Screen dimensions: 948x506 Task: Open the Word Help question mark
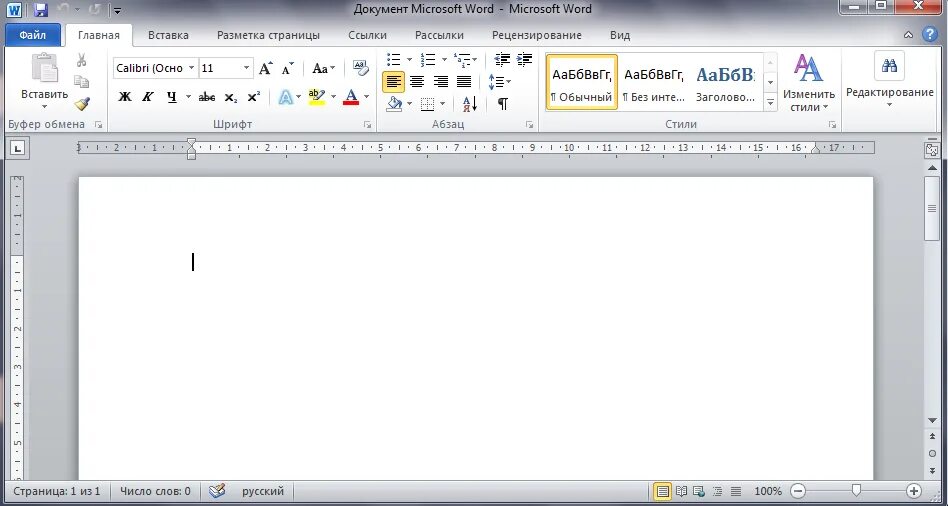point(930,34)
